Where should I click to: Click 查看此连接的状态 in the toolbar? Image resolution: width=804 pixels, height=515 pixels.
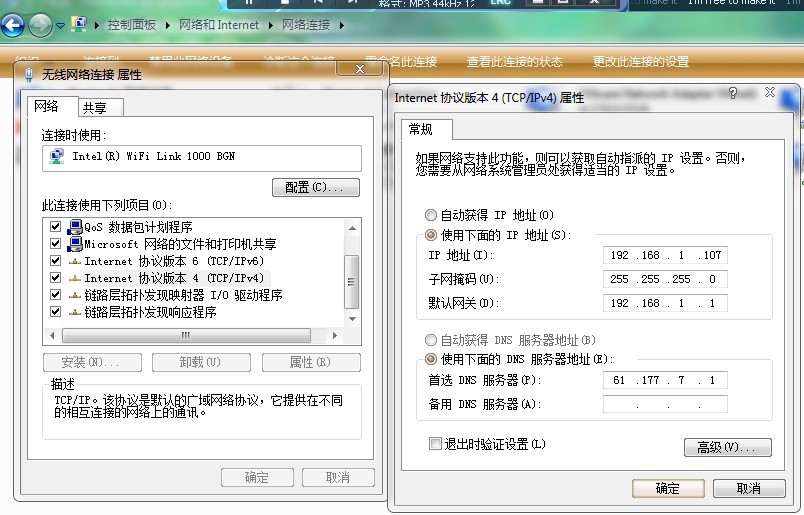(x=514, y=62)
